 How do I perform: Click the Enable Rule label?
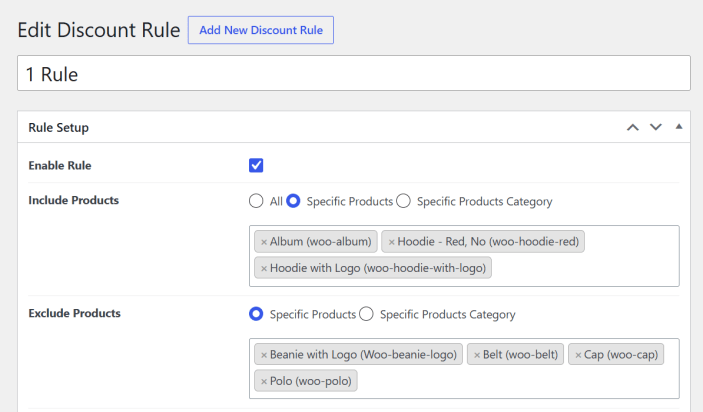[60, 165]
